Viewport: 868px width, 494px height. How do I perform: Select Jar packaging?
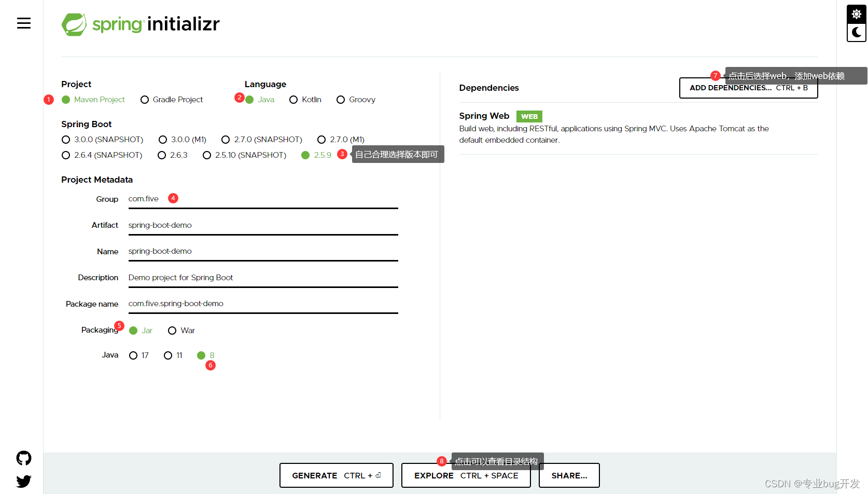[141, 331]
